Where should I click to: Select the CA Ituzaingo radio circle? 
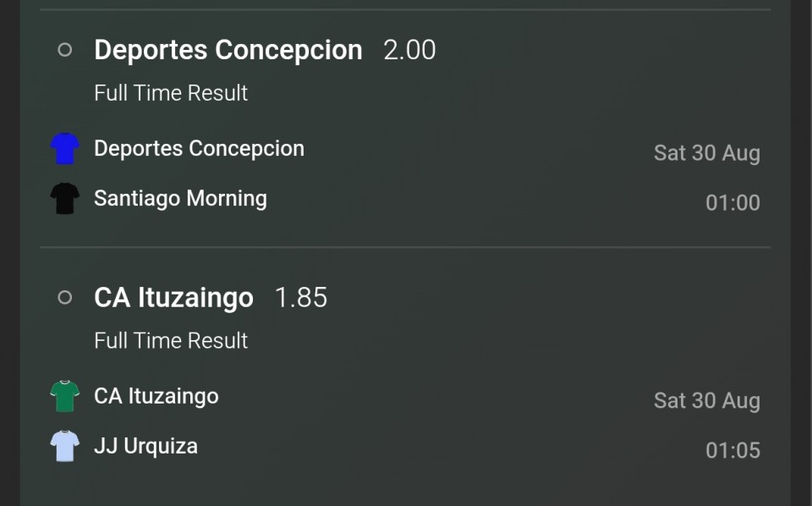tap(65, 297)
